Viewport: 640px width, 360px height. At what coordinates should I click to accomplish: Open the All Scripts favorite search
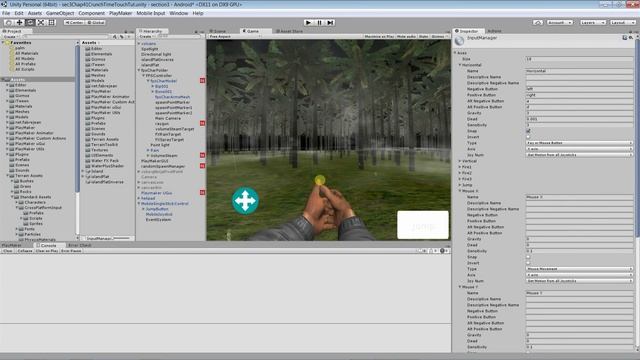[x=25, y=69]
